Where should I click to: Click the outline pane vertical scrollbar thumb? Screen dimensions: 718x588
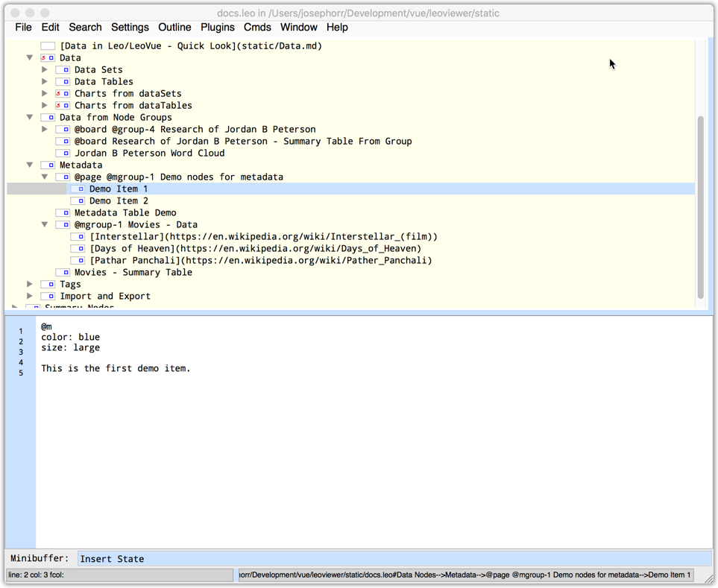click(x=701, y=207)
